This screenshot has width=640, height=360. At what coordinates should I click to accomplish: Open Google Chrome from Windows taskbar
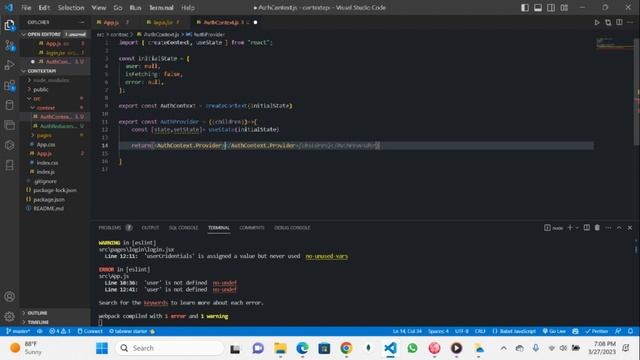[x=346, y=348]
